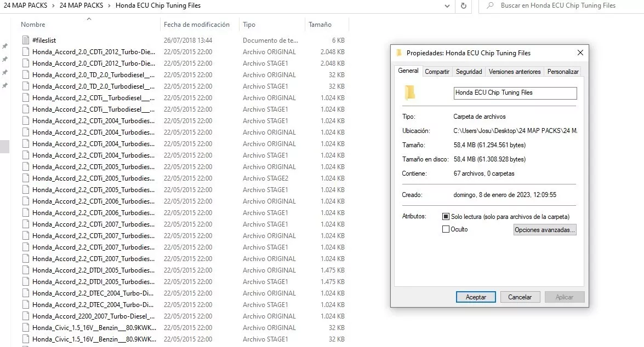
Task: Switch to the Compartir tab
Action: [x=437, y=71]
